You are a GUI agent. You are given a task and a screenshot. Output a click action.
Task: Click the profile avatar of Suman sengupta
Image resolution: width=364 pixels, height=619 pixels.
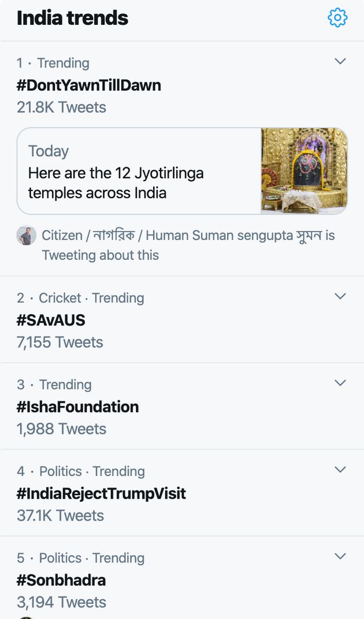(x=26, y=235)
